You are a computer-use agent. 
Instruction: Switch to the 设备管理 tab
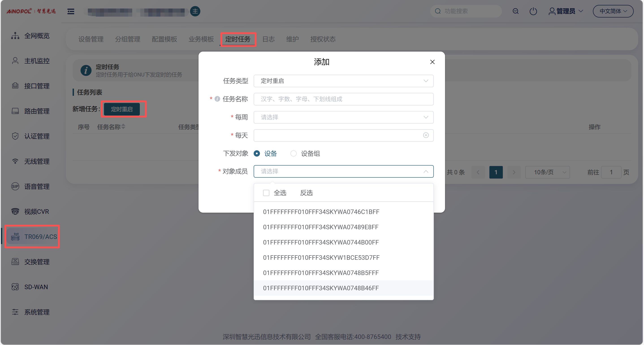[91, 39]
